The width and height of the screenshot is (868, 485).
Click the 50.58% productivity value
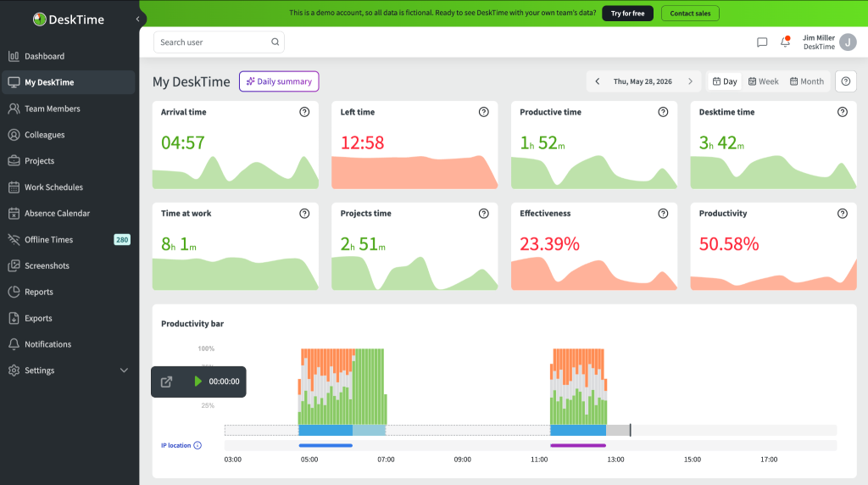tap(729, 244)
